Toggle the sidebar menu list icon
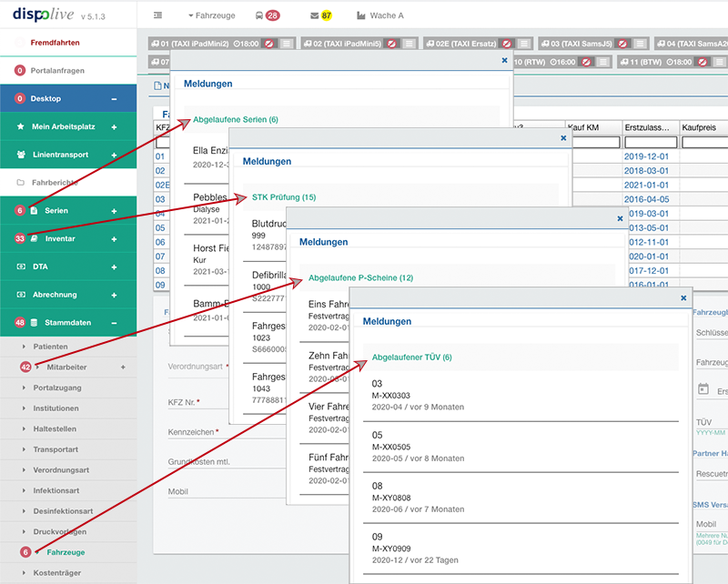 (x=158, y=15)
